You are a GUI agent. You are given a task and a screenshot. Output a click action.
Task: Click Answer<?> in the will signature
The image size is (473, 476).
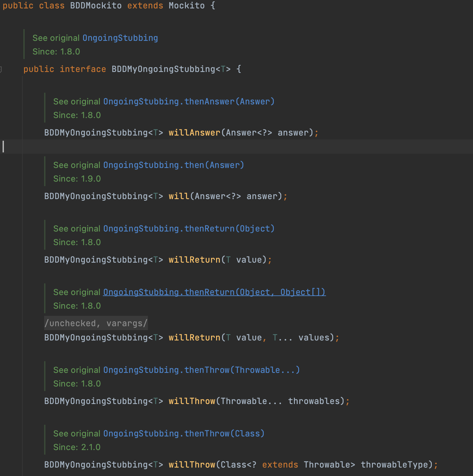(218, 196)
